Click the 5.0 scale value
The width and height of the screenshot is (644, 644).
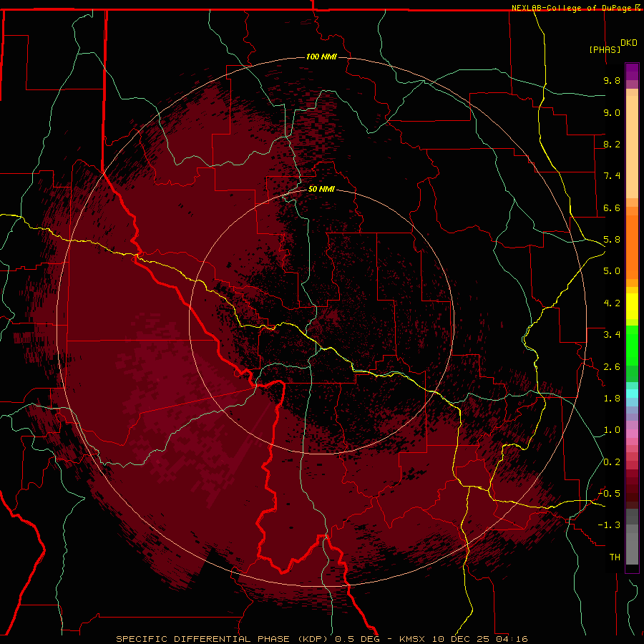(x=612, y=271)
